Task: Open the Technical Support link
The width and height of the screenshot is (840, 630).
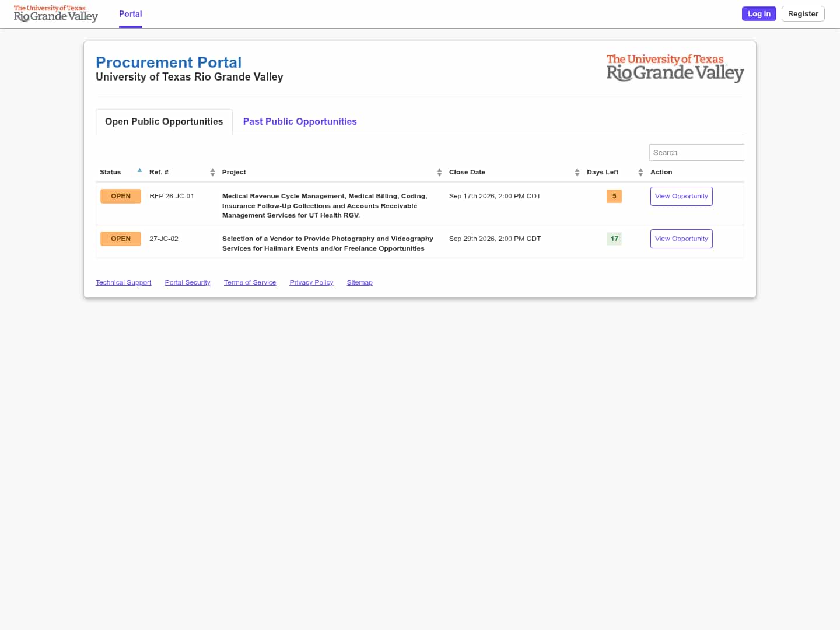Action: pos(124,282)
